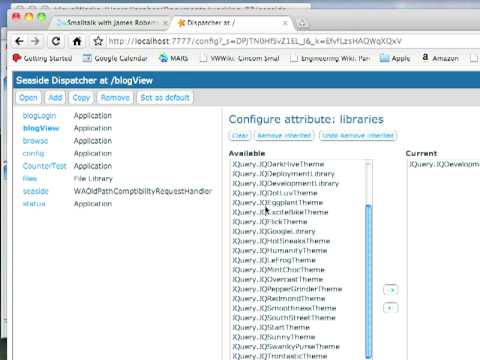This screenshot has width=480, height=360.
Task: Open the VWWiki: Cincom Smal bookmark
Action: pos(239,58)
